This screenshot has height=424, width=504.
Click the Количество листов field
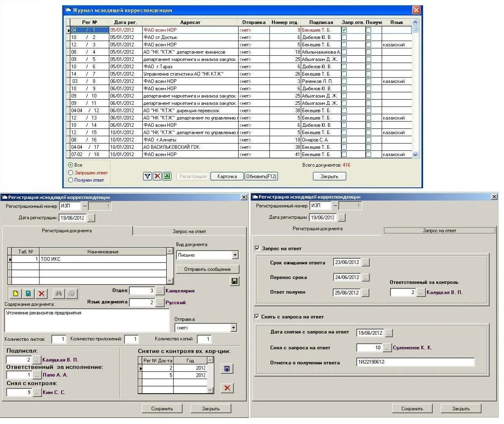pos(59,339)
